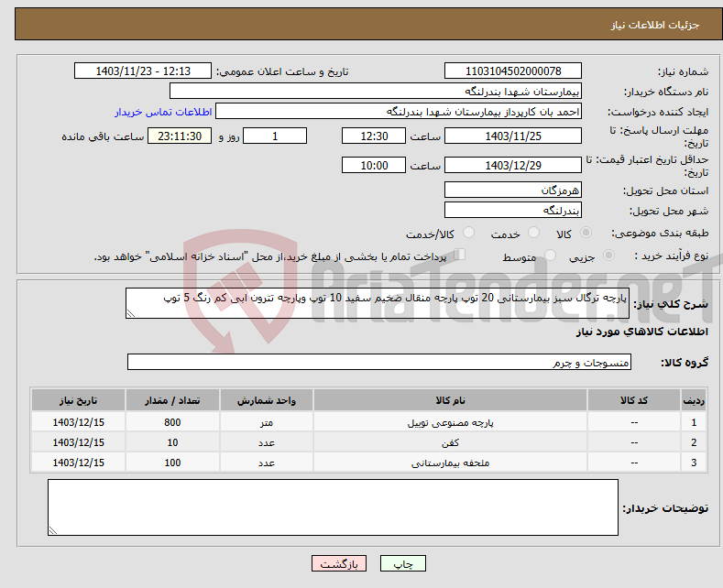This screenshot has height=588, width=723.
Task: Click the تعداد / مقدار column header
Action: 172,400
